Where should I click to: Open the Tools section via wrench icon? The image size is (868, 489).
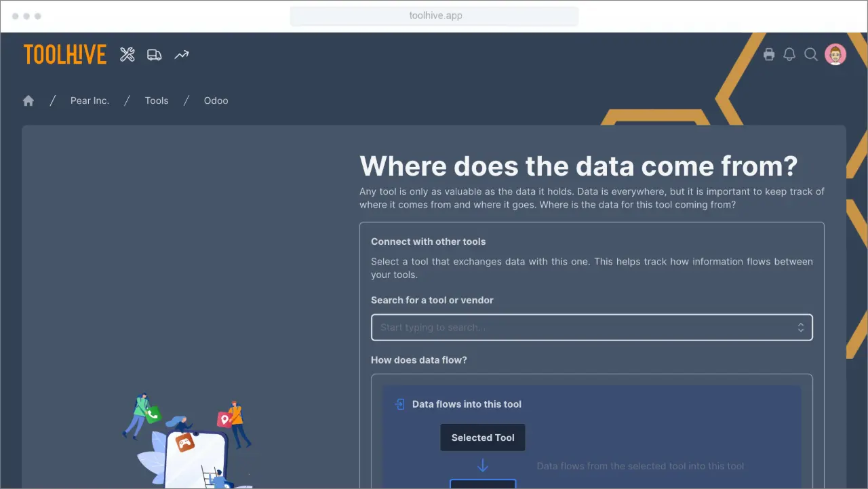pos(127,54)
